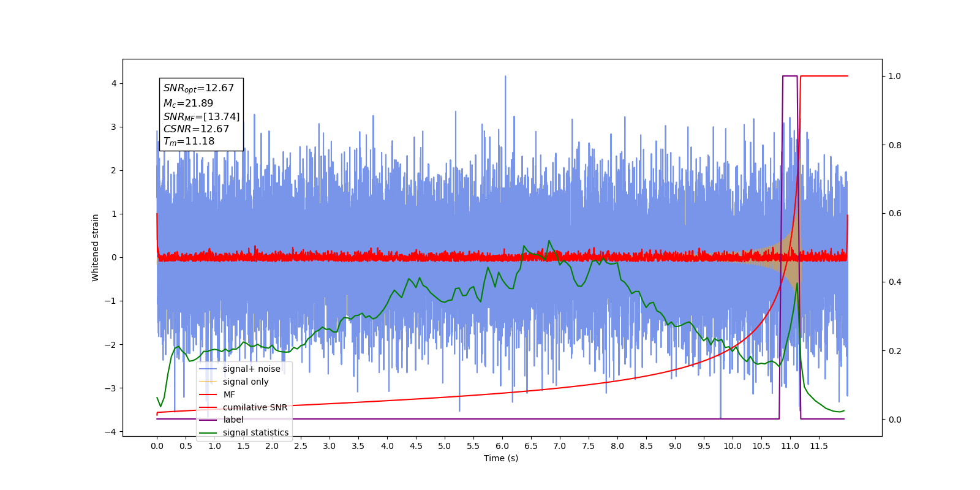The width and height of the screenshot is (980, 490).
Task: Click the 0.2 tick on the right axis
Action: (x=895, y=351)
